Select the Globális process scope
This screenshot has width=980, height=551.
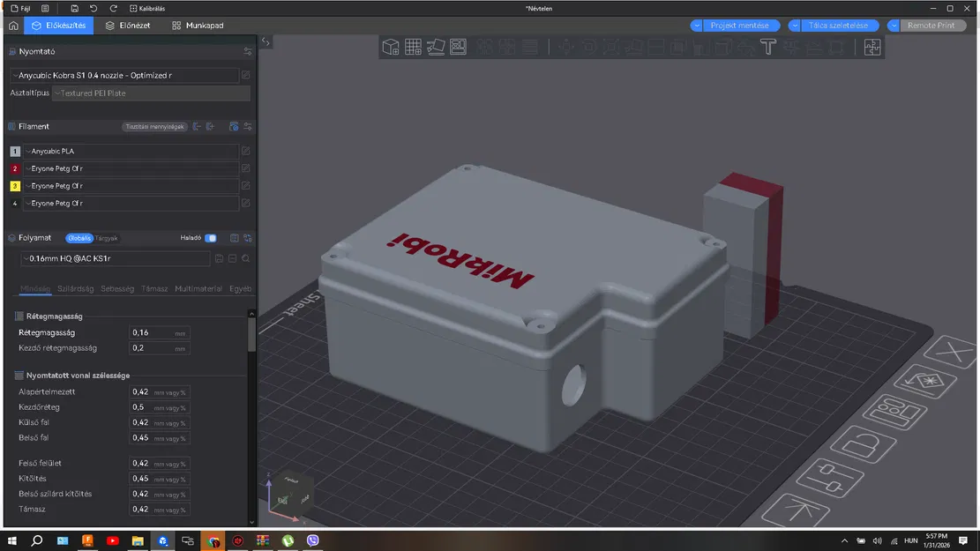79,238
